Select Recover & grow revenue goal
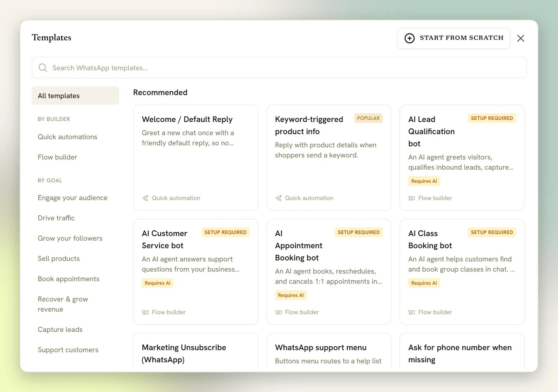Screen dimensions: 558x392 point(63,304)
